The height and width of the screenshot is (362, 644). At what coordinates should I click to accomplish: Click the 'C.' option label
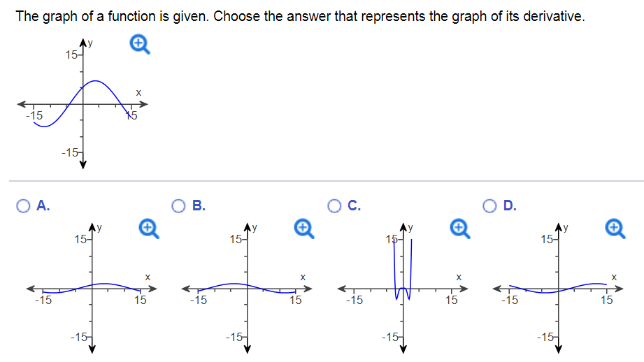point(354,205)
